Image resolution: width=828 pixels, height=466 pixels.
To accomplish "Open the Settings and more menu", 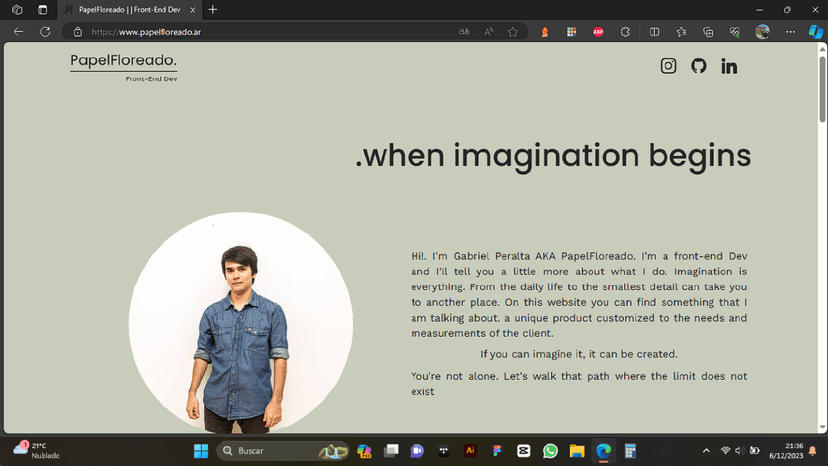I will [790, 32].
